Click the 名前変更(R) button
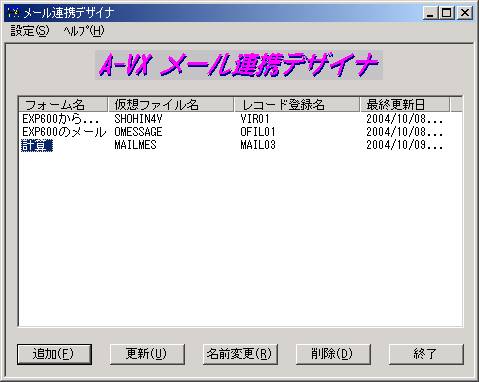479x382 pixels. pos(240,354)
